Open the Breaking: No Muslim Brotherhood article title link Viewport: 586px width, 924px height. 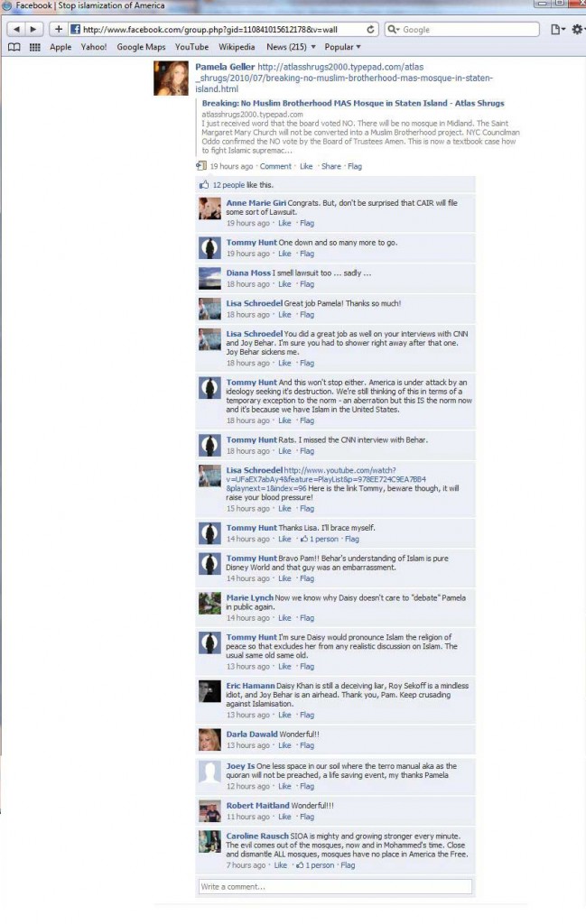pos(352,103)
